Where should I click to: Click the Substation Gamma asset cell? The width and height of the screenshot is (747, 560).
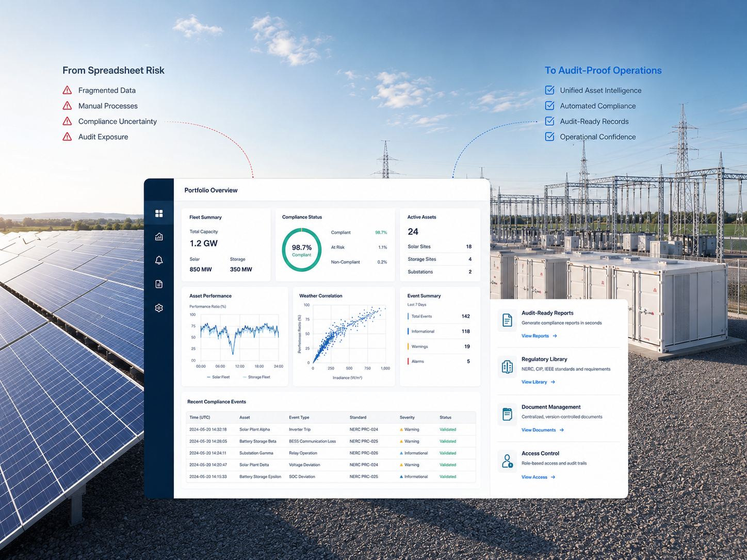[256, 453]
